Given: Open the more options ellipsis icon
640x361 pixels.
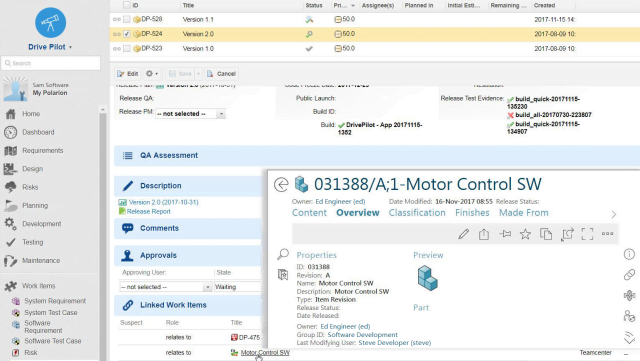Looking at the screenshot, I should point(607,234).
